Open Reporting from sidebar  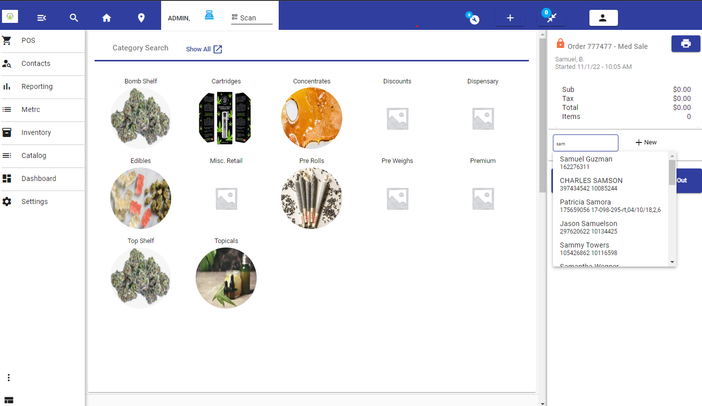pyautogui.click(x=42, y=86)
